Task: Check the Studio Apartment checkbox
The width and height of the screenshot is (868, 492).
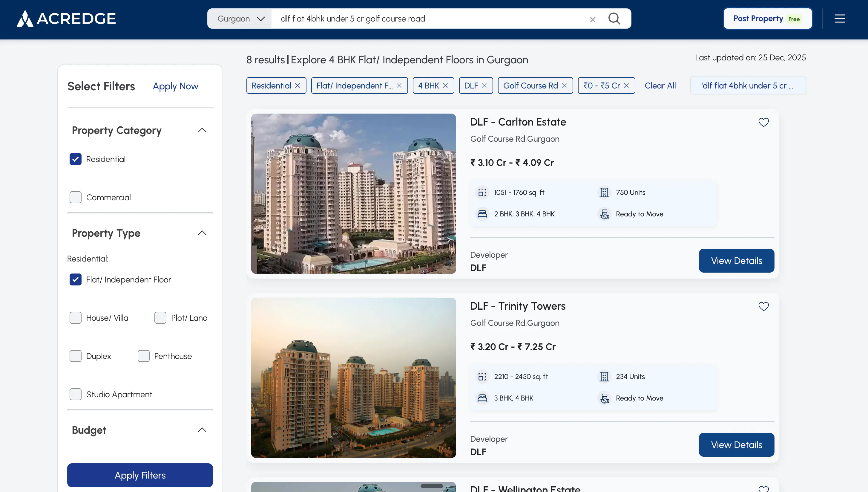Action: [75, 394]
